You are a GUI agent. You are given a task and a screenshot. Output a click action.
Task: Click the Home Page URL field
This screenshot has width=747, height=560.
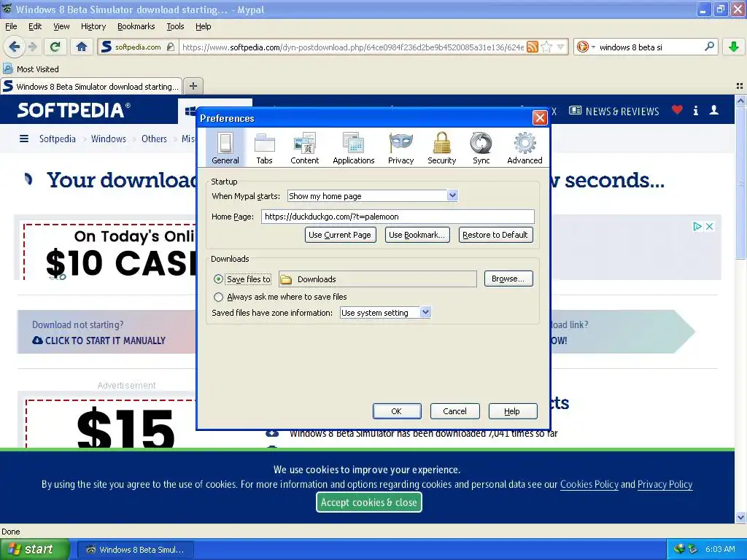[x=398, y=217]
